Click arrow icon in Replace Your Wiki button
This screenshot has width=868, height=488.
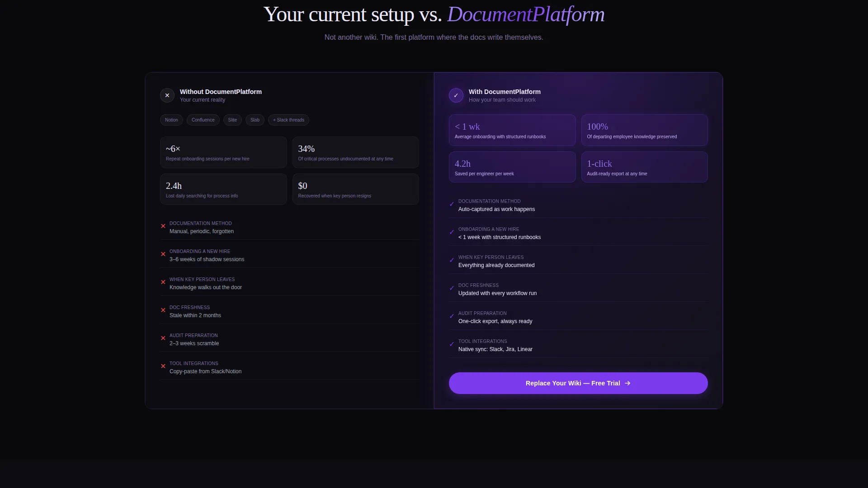click(627, 383)
